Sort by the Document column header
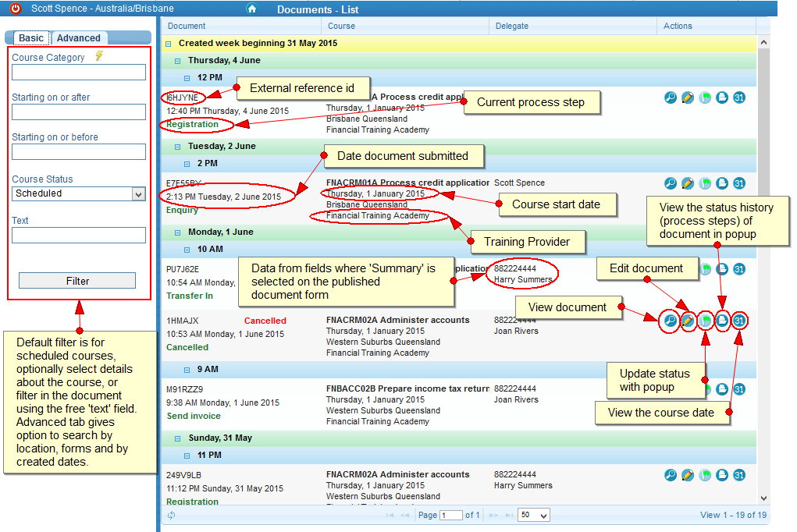Screen dimensions: 797x532 tap(241, 26)
